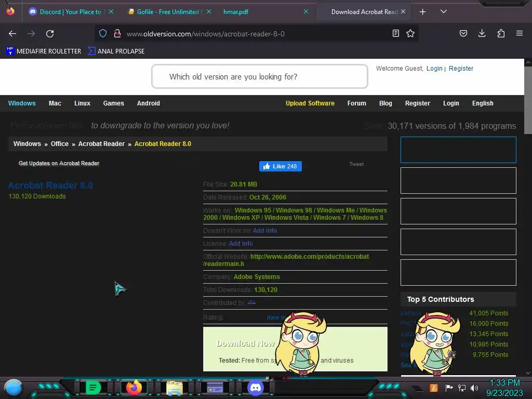Open the tracking protection shield icon

click(103, 33)
